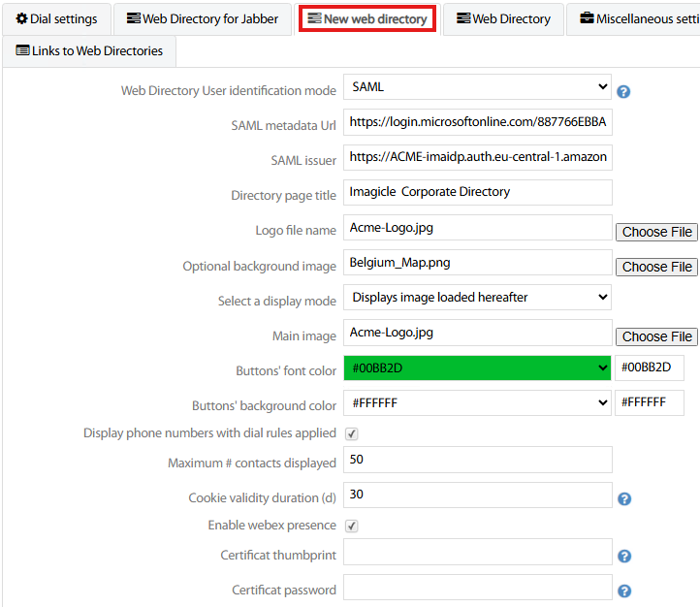Click help icon next to identification mode

tap(623, 92)
